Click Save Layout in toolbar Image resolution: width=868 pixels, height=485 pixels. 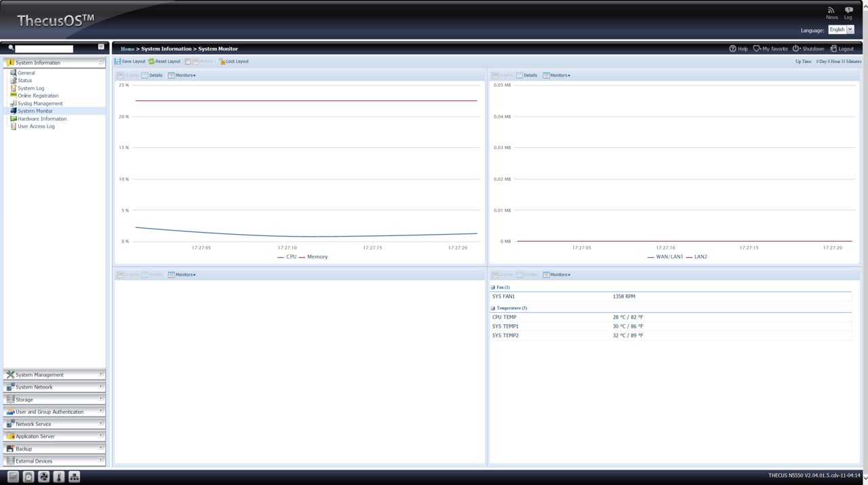click(x=130, y=62)
